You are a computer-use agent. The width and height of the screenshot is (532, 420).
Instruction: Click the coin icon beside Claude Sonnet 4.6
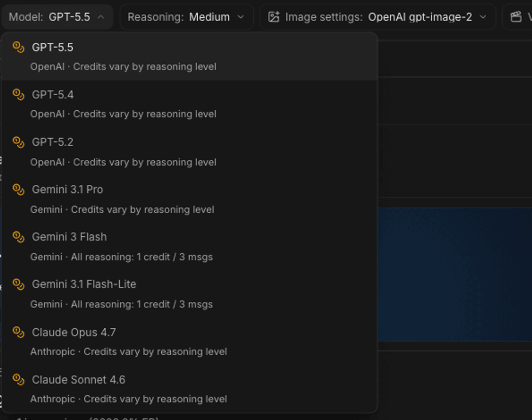(x=18, y=379)
